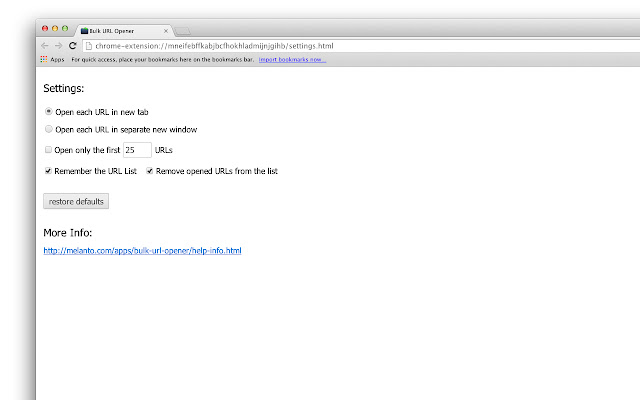Click the restore defaults button
This screenshot has height=400, width=640.
click(x=76, y=201)
